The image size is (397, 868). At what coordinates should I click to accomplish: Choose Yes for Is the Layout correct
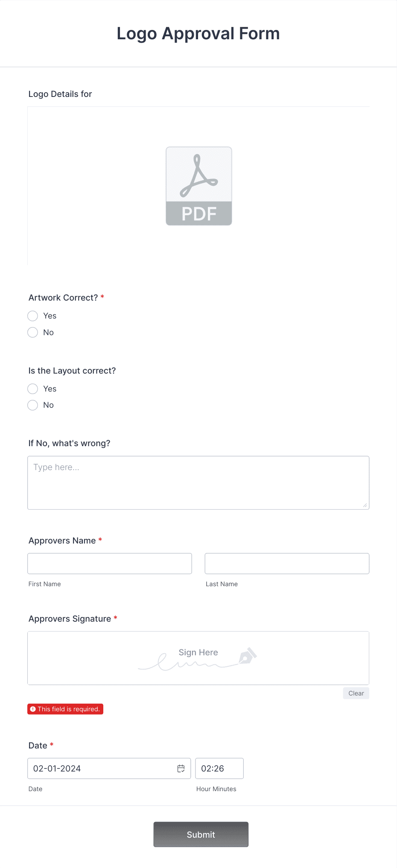coord(33,389)
